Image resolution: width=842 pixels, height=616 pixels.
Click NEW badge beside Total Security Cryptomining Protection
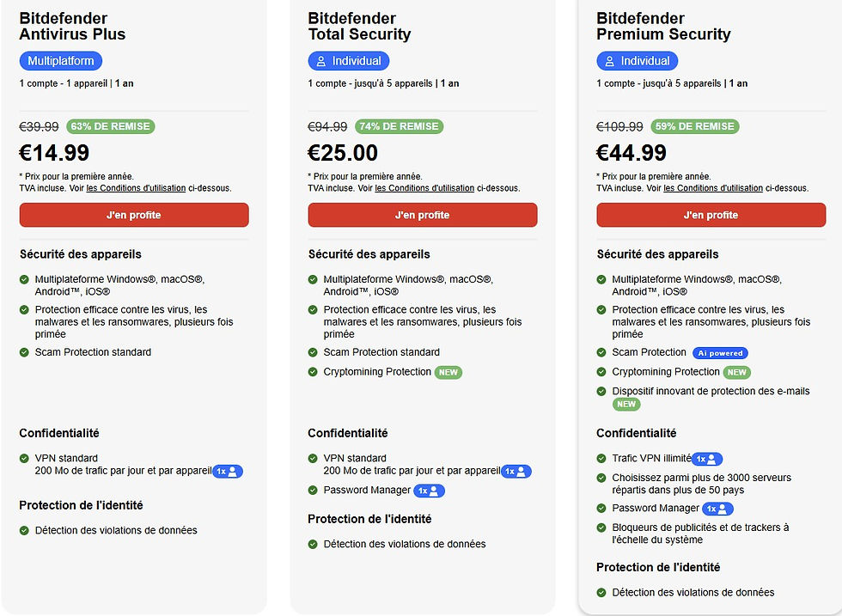coord(448,372)
